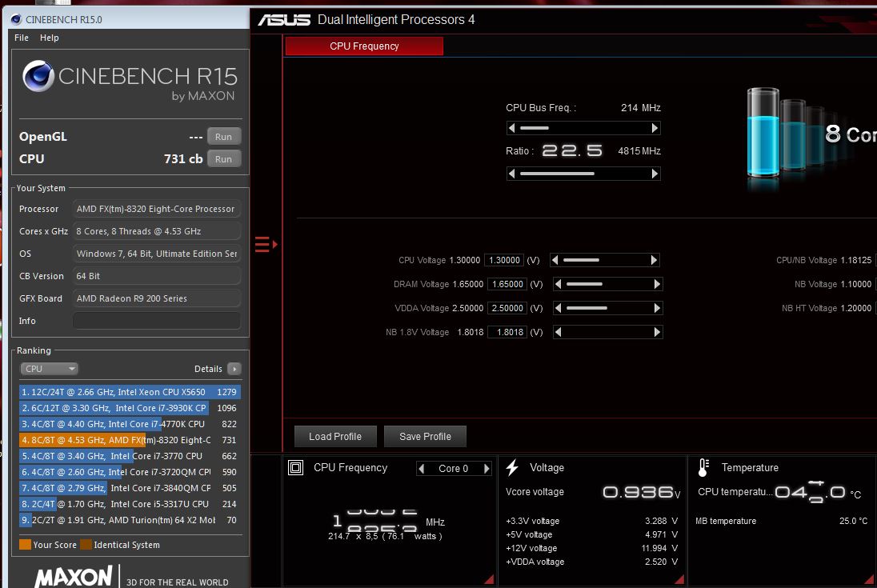
Task: Decrease CPU Ratio with left arrow
Action: coord(511,174)
